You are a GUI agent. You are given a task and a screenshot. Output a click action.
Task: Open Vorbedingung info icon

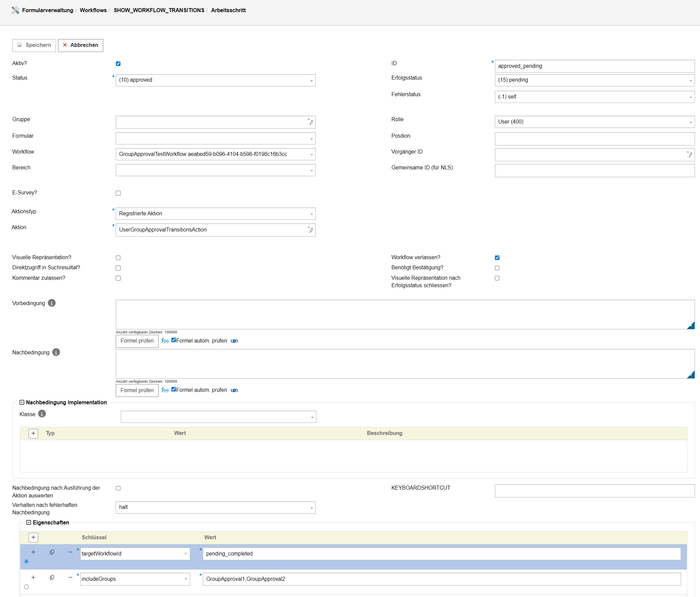pyautogui.click(x=52, y=303)
